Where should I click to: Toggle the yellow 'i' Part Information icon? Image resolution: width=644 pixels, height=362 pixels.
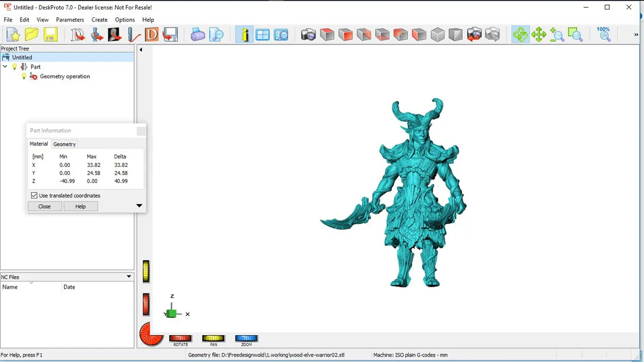(244, 35)
